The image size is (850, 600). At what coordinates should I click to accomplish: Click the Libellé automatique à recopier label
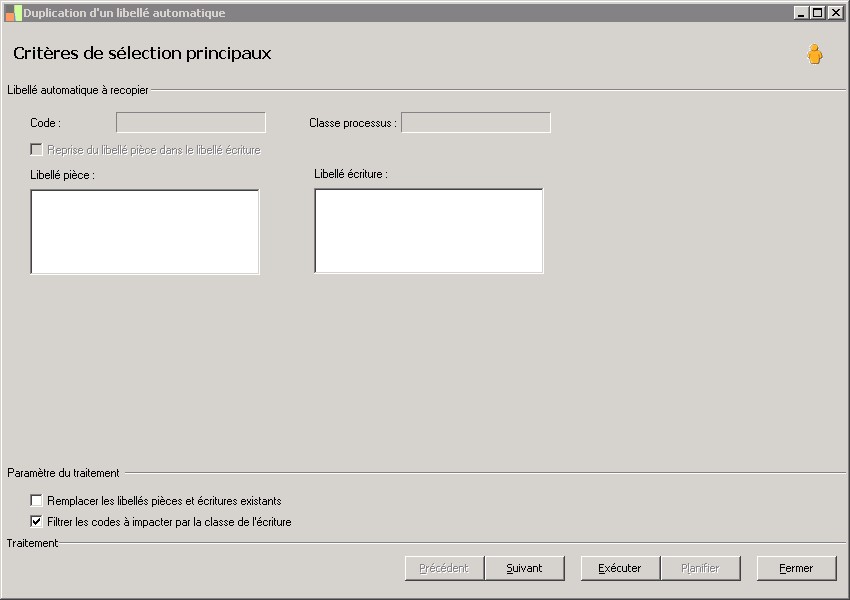tap(78, 90)
